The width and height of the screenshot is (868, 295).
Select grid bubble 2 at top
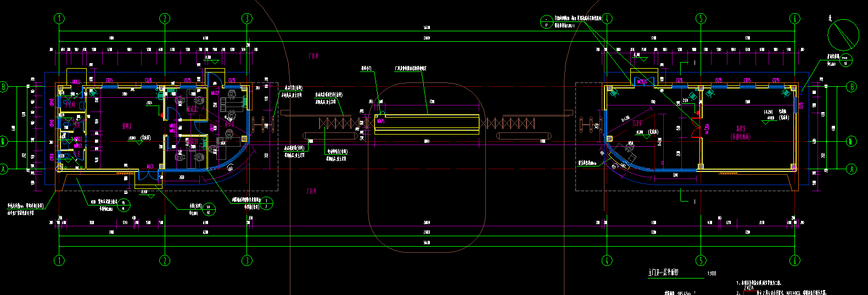165,19
